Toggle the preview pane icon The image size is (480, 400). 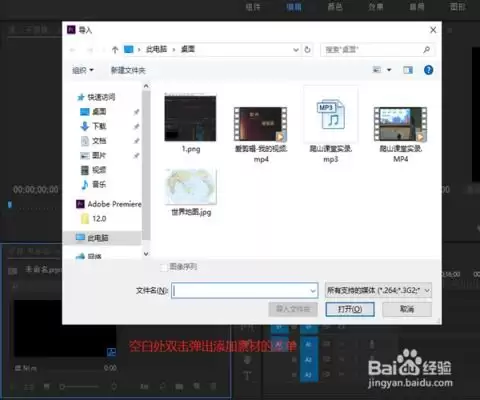tap(408, 70)
